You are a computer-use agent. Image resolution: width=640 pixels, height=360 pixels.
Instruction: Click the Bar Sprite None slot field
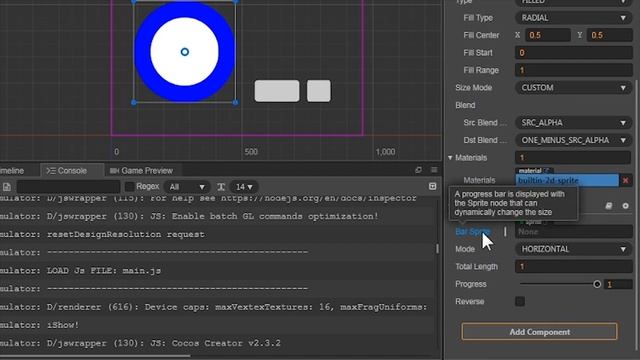[573, 232]
